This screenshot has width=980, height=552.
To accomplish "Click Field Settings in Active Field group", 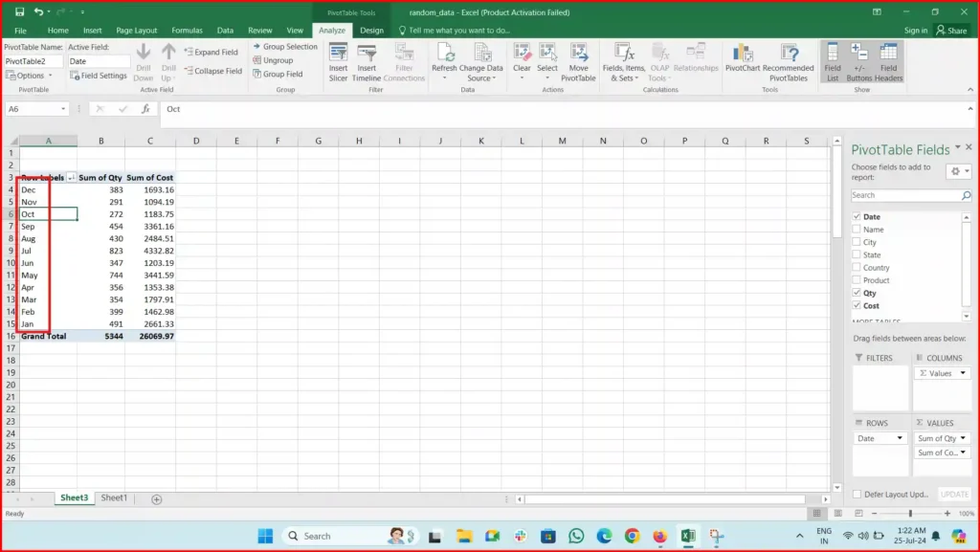I will pos(100,76).
